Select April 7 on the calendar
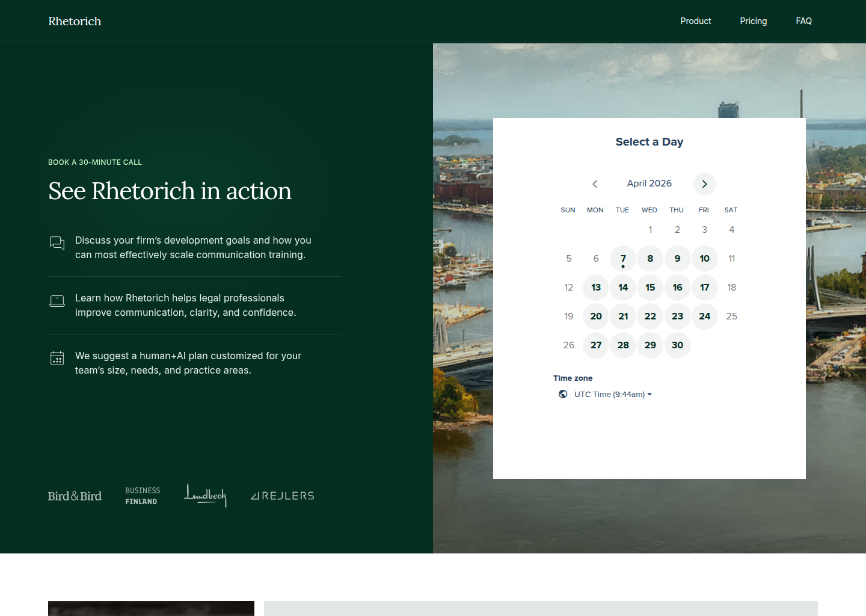Screen dimensions: 866x616 (x=623, y=259)
